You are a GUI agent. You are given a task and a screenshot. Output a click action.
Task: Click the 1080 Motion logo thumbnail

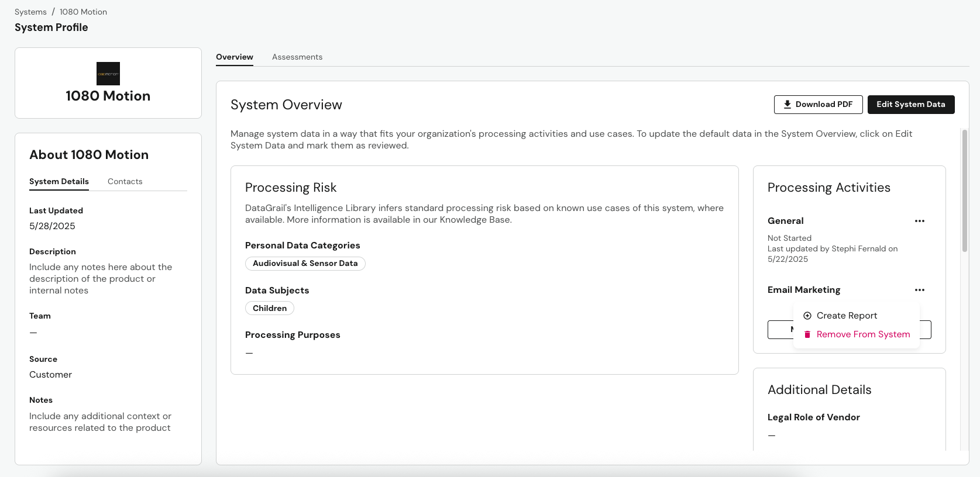108,74
